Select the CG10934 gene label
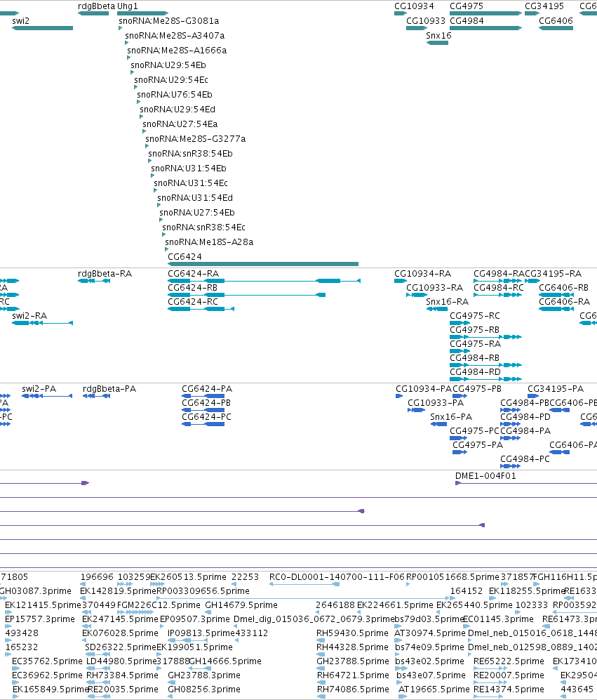The height and width of the screenshot is (700, 597). (414, 6)
